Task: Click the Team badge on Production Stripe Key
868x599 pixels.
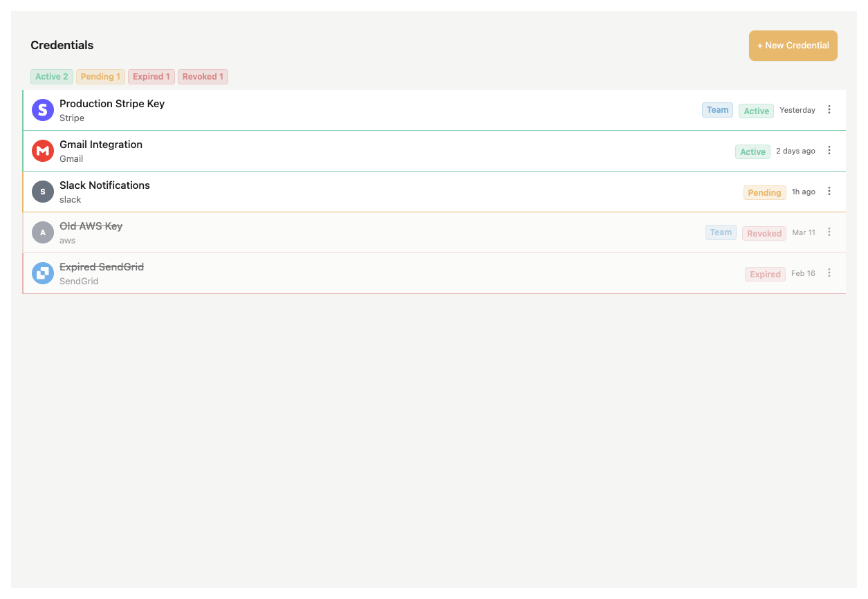Action: click(717, 109)
